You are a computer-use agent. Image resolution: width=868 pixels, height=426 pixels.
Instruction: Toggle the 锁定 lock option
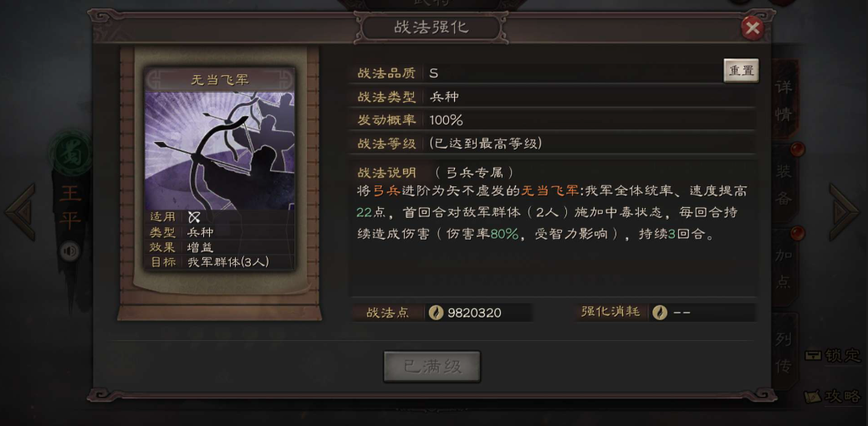833,355
